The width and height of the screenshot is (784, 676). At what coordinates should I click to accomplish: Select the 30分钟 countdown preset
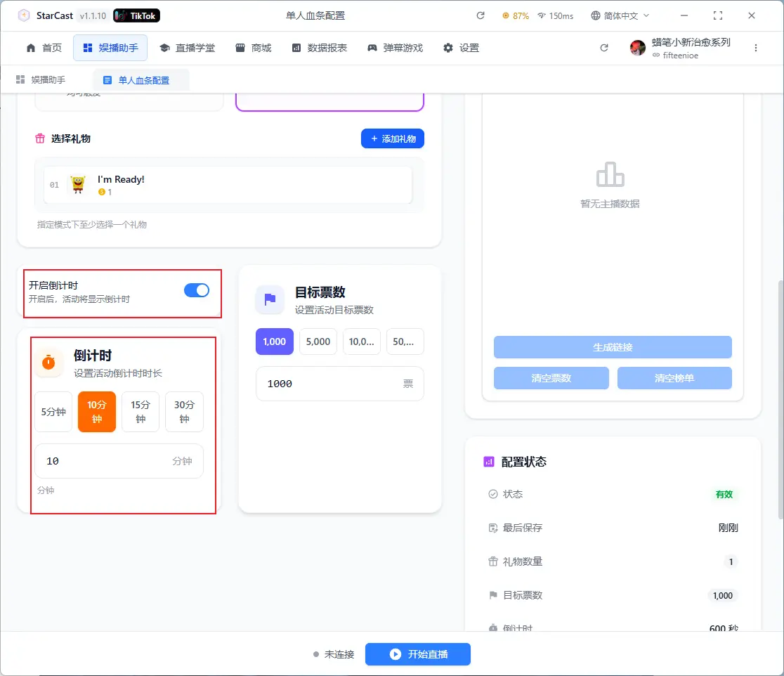point(184,412)
